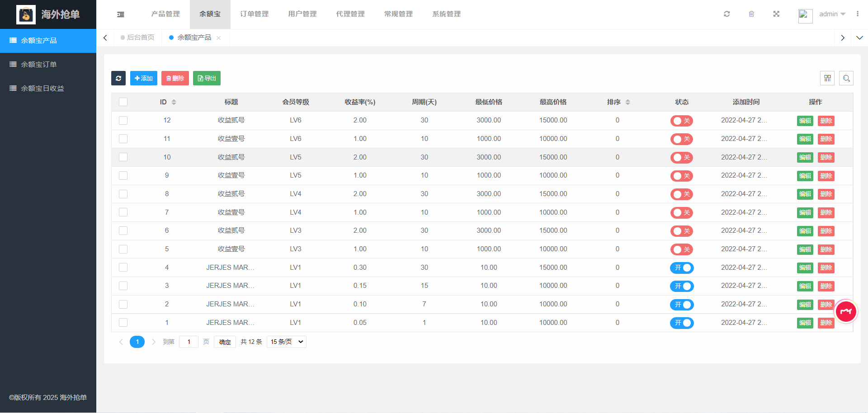Click the red floating chat icon

846,311
